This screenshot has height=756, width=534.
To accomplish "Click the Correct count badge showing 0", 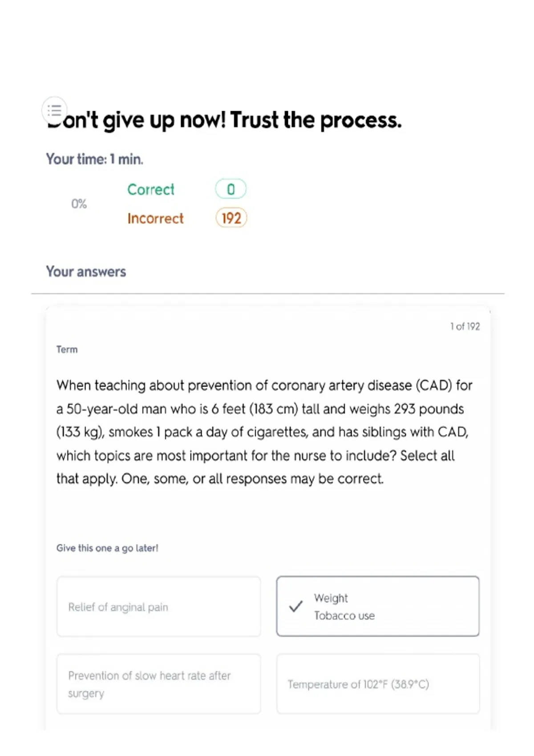I will [231, 189].
